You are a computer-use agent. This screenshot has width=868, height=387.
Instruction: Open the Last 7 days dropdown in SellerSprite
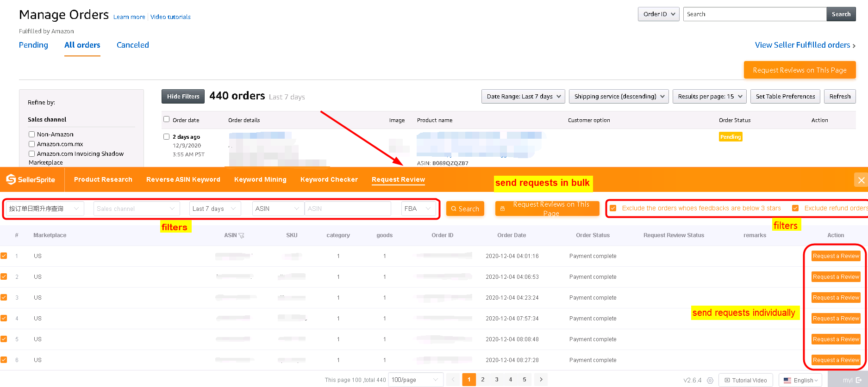215,209
